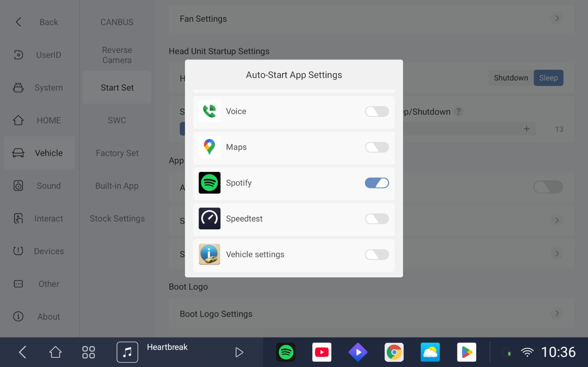Open the app grid from bottom bar

[89, 352]
